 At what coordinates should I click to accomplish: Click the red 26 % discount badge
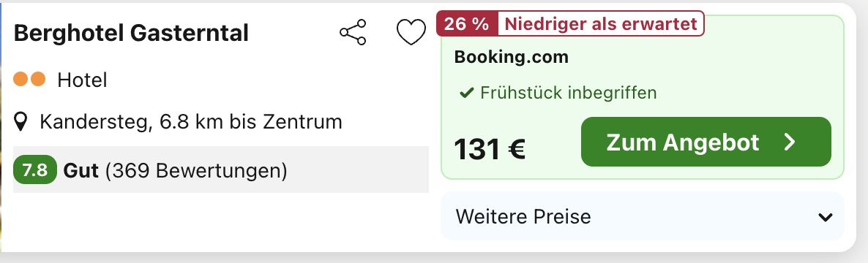[467, 24]
